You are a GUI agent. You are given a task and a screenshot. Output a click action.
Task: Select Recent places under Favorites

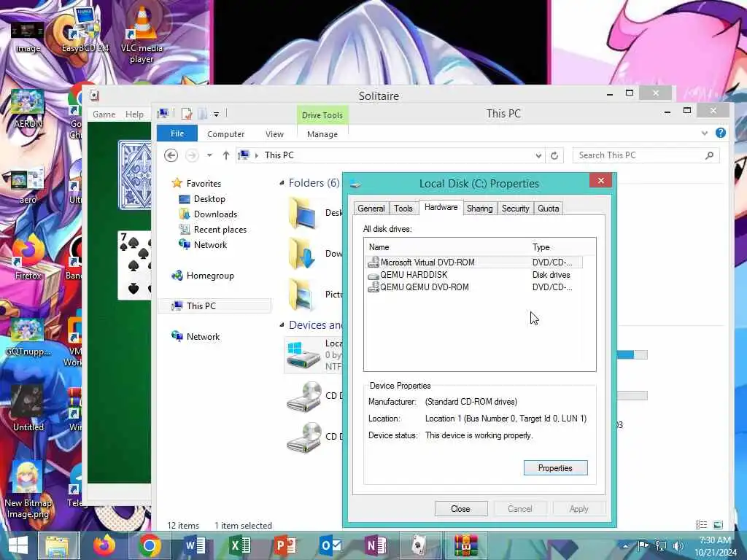coord(213,230)
